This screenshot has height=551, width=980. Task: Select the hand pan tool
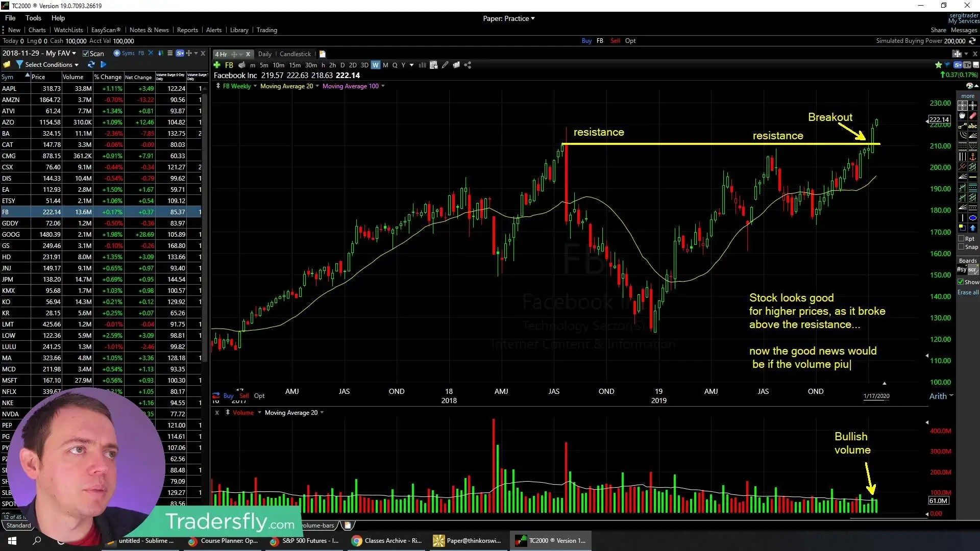962,116
